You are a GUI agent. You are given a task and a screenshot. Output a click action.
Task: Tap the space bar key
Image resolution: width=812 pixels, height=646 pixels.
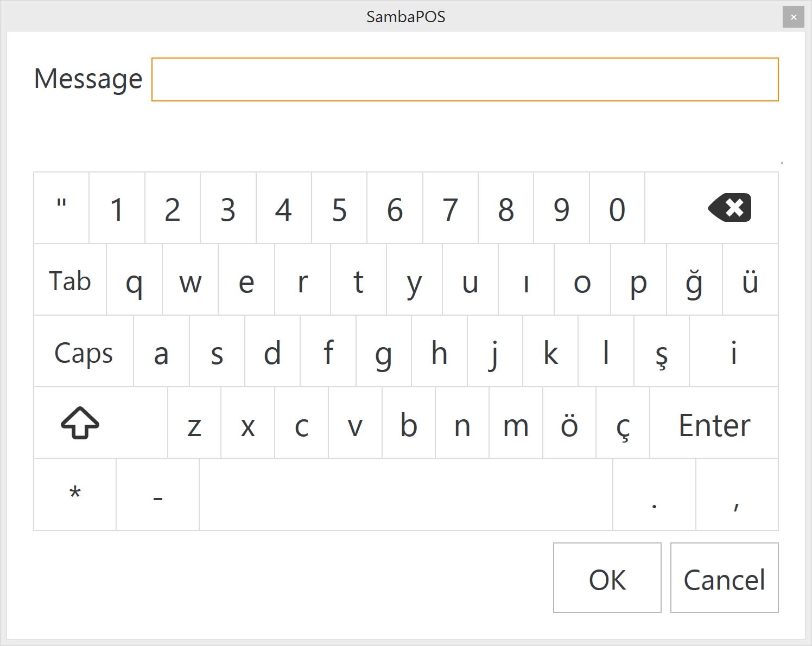406,495
